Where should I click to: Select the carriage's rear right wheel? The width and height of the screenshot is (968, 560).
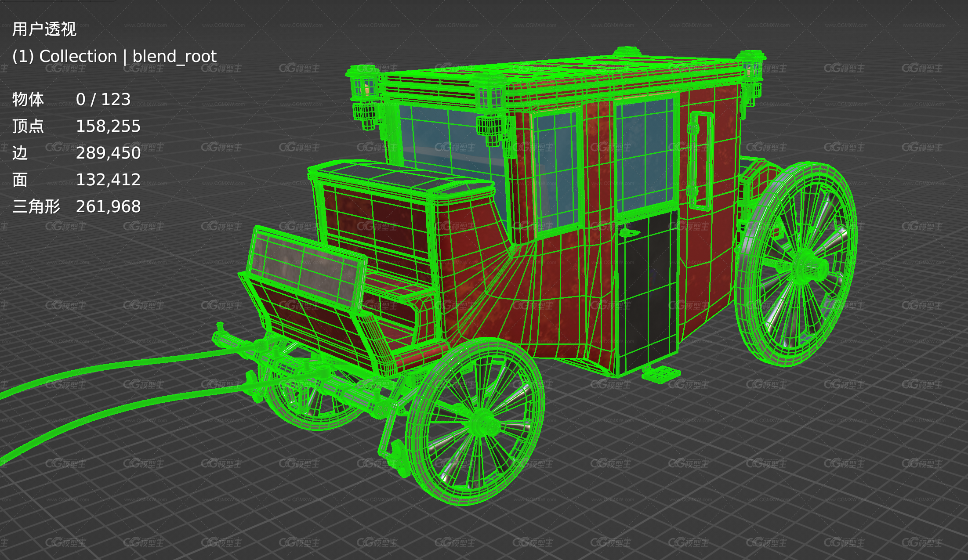click(796, 264)
